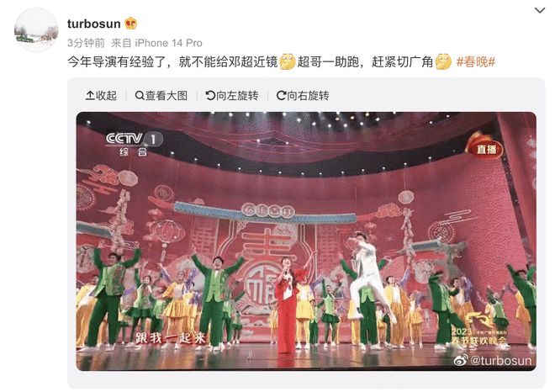Click the first thinking emoji in the post text
This screenshot has width=555, height=392.
click(x=288, y=61)
